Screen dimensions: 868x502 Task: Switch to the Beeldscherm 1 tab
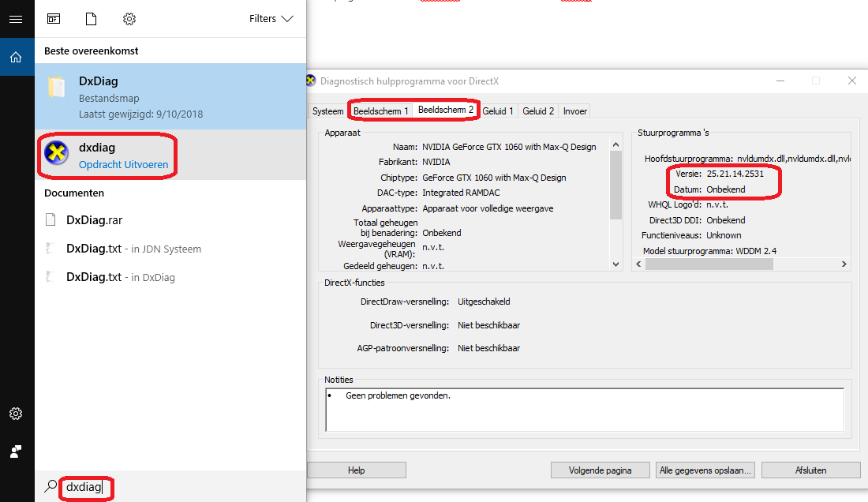click(381, 111)
